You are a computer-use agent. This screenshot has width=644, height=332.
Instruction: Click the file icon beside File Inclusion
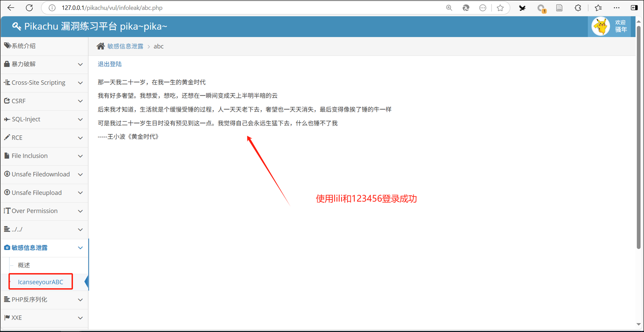(x=7, y=156)
